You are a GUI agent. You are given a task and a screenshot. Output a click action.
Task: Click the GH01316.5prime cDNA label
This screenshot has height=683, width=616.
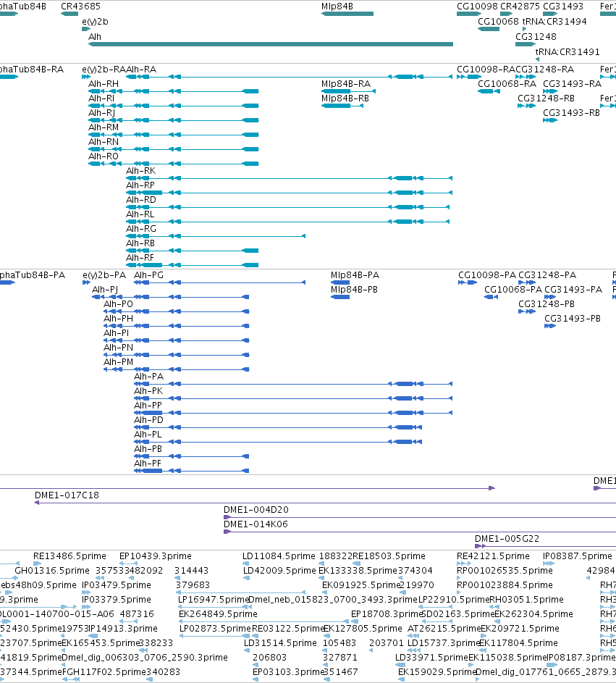[x=52, y=571]
